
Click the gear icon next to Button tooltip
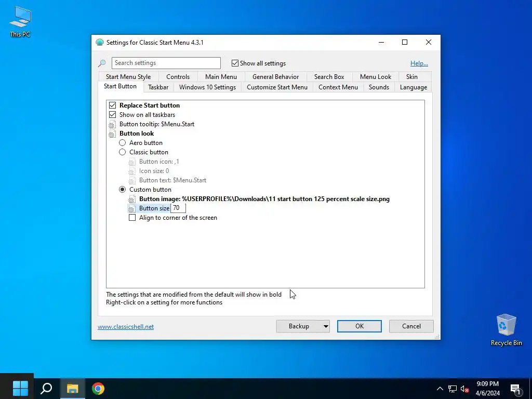(112, 124)
